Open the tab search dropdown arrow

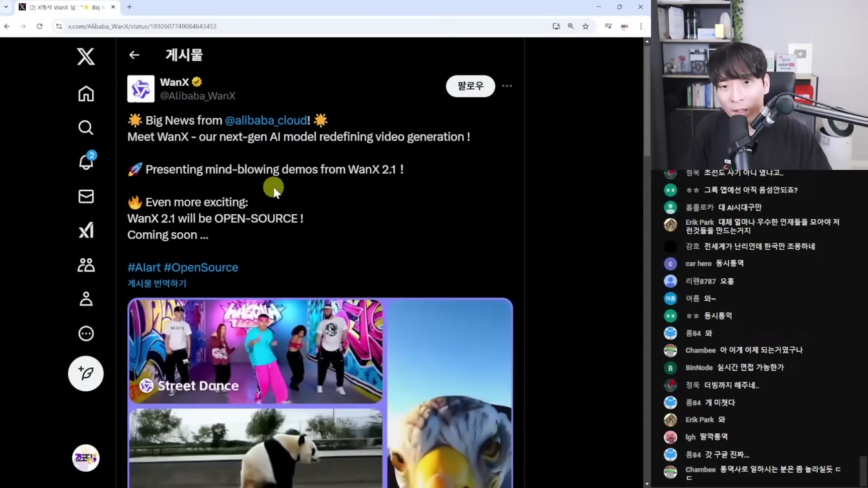point(6,7)
